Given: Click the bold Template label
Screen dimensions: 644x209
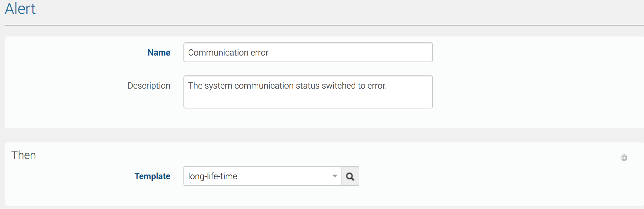Looking at the screenshot, I should point(152,176).
